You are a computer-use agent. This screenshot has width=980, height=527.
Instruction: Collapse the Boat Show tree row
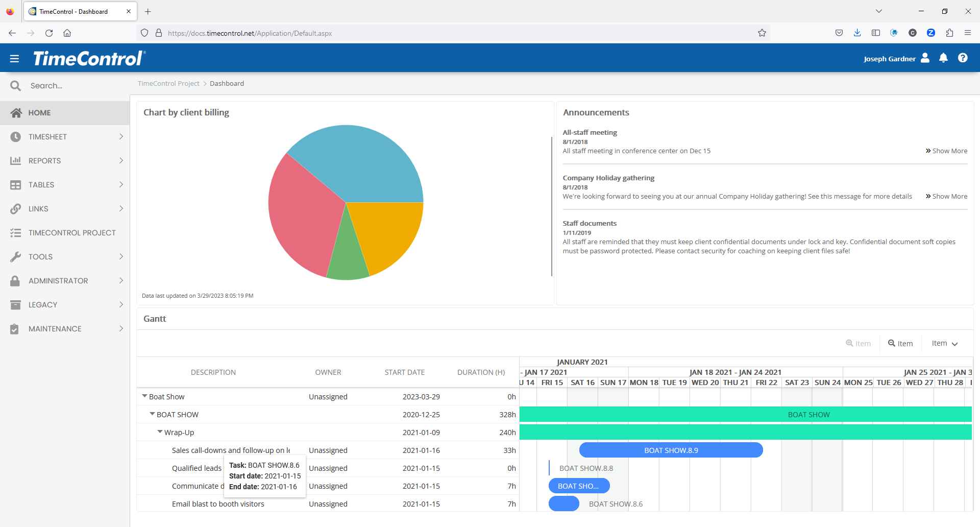(x=144, y=396)
